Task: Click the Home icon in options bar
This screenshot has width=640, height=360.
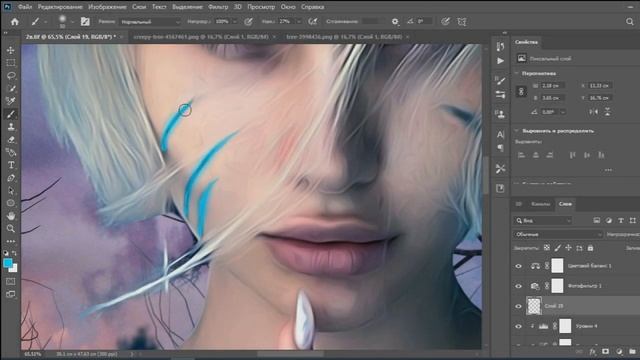Action: click(15, 22)
